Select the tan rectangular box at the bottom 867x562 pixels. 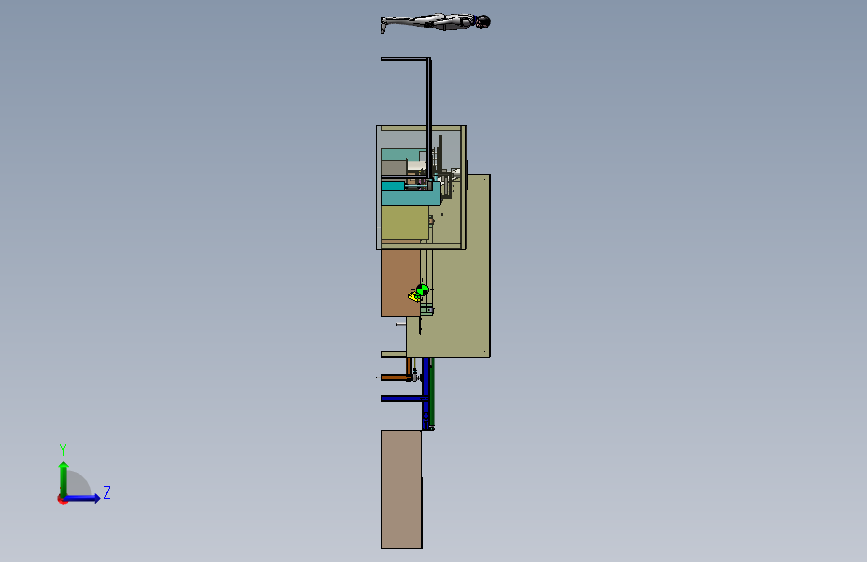tap(401, 490)
